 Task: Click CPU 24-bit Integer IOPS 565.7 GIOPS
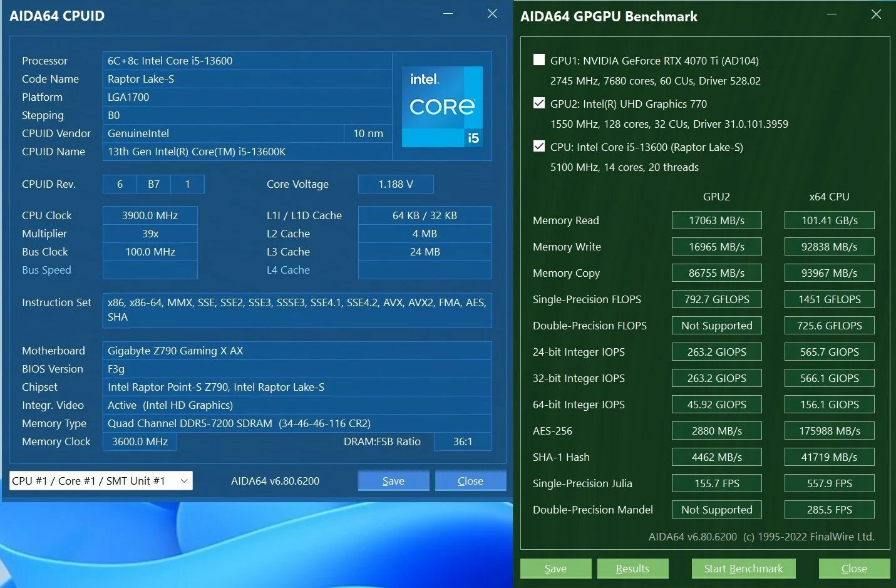tap(829, 352)
